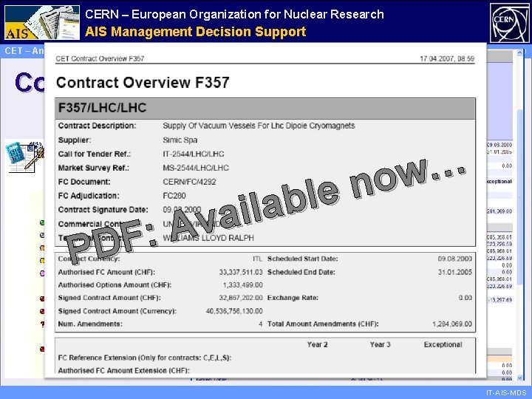Click the Scheduled End Date value '31.01.2005'
532x399 pixels.
pos(454,272)
